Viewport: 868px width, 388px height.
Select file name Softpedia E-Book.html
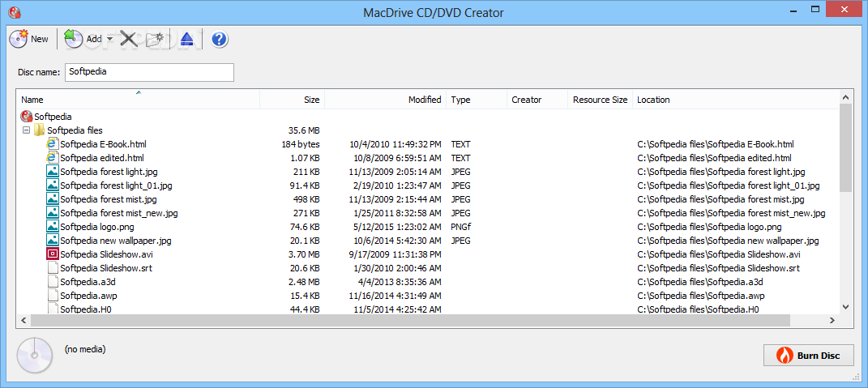(103, 144)
